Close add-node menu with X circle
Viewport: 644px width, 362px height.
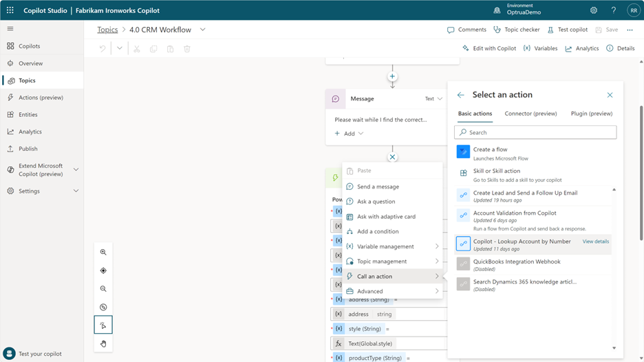pos(392,157)
